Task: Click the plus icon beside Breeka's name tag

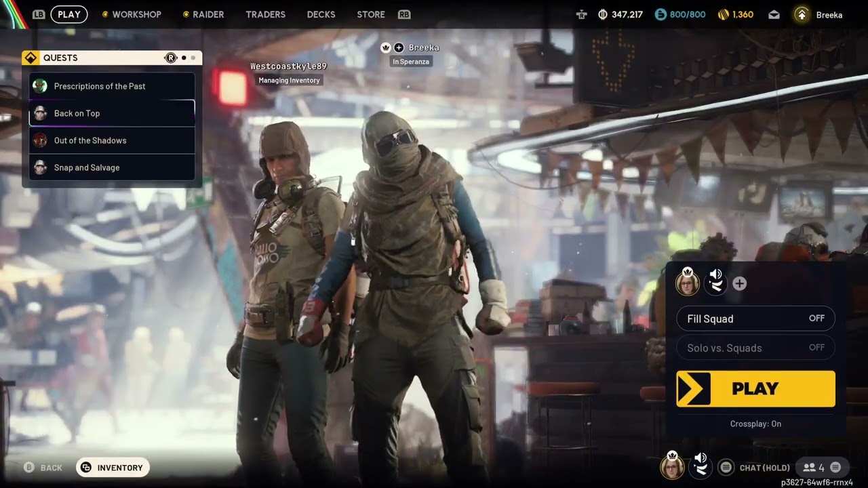Action: pos(399,47)
